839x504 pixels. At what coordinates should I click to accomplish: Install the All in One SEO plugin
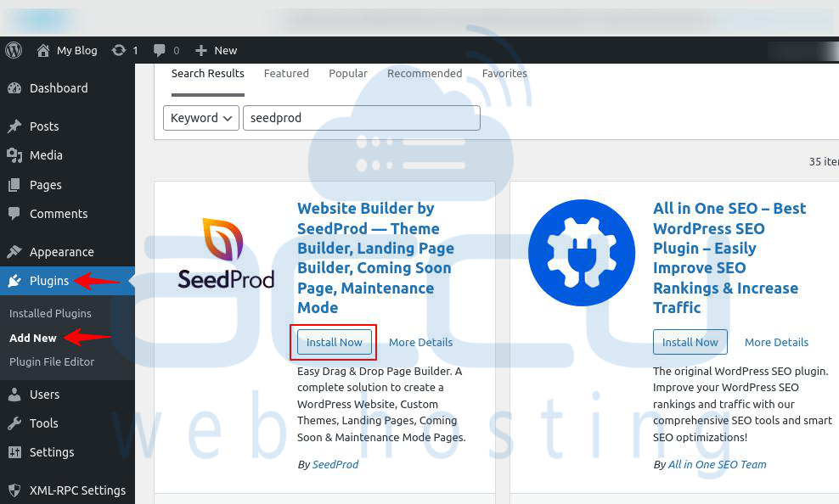[690, 342]
